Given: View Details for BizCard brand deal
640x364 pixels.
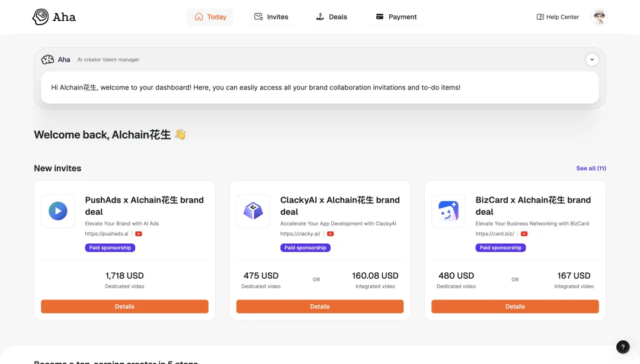Looking at the screenshot, I should tap(515, 307).
